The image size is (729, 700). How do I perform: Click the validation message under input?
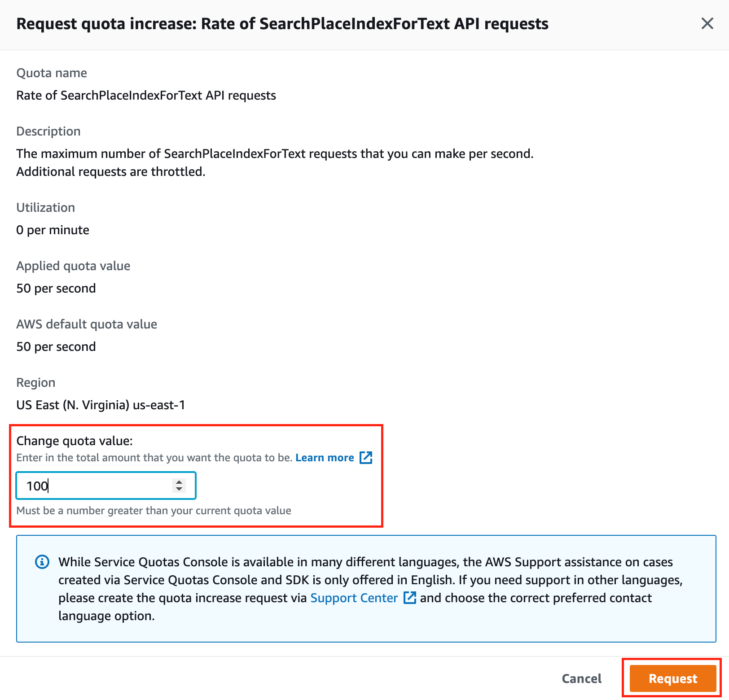point(154,510)
